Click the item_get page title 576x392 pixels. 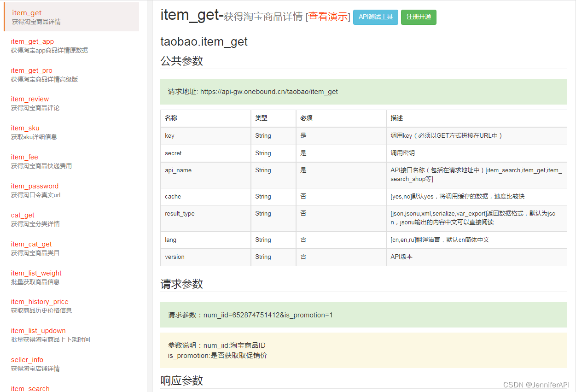coord(189,15)
